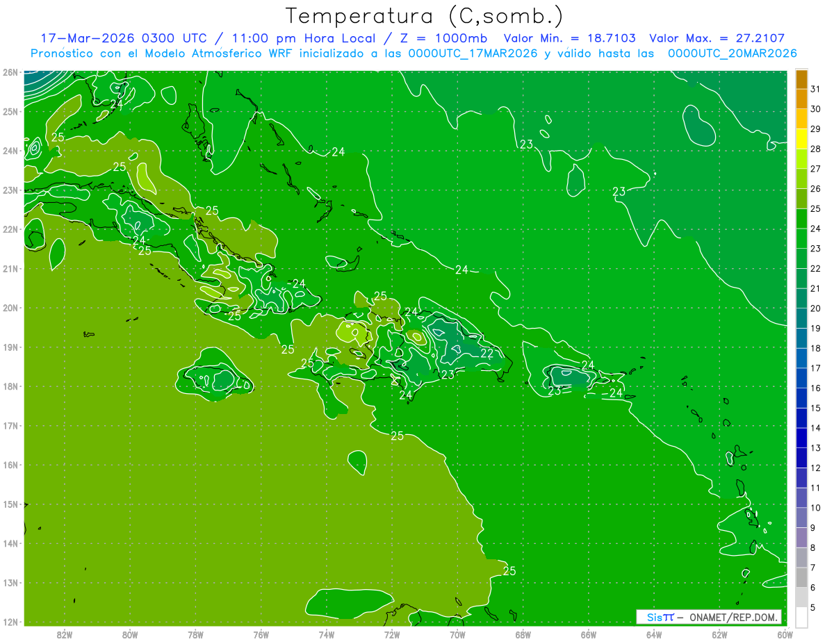Select the 68W longitude axis label

point(523,634)
